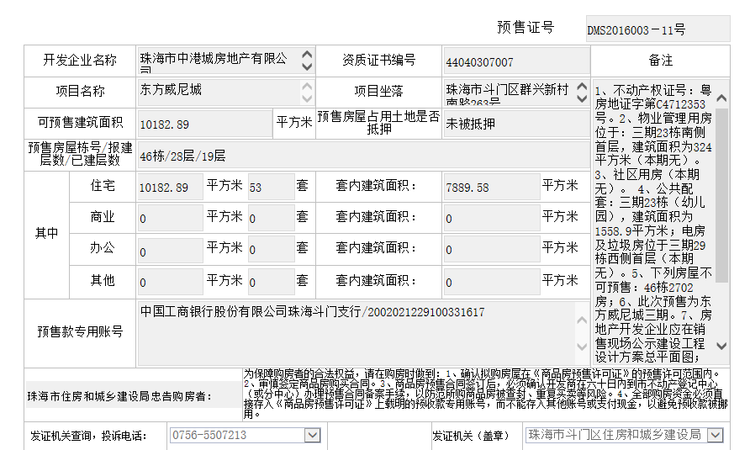Click the 发证机关查询，投诉电话 label

88,436
